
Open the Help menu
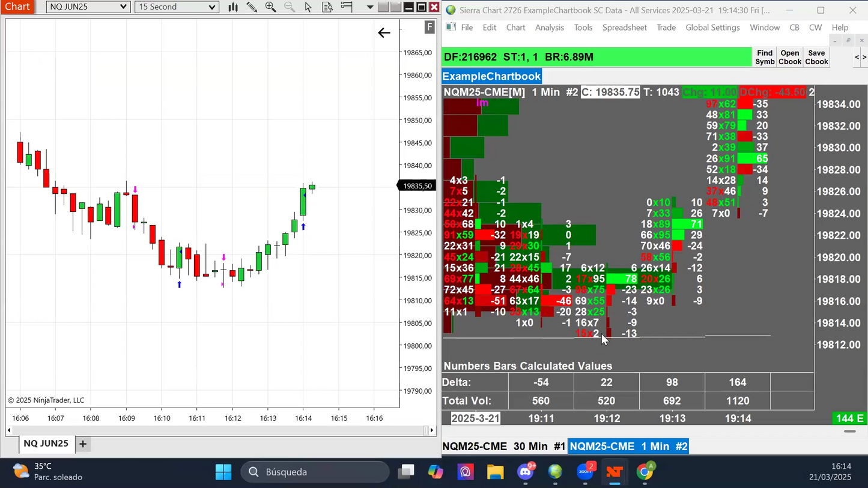tap(840, 28)
